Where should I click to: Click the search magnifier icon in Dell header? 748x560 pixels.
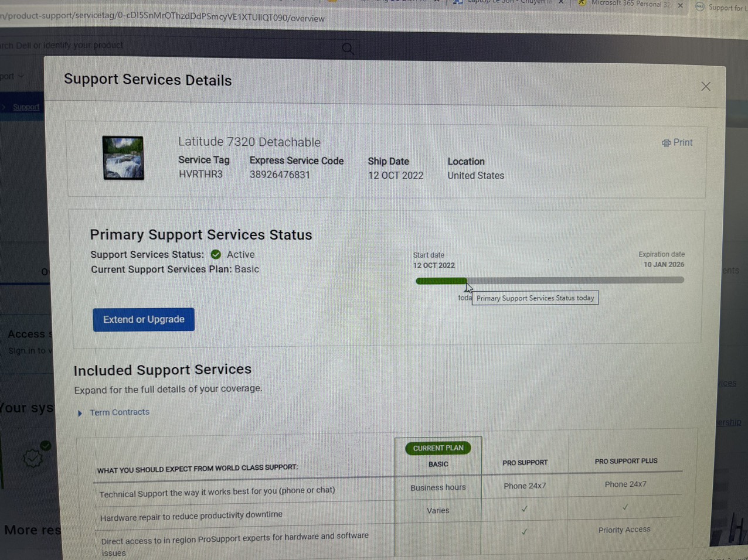[x=348, y=49]
